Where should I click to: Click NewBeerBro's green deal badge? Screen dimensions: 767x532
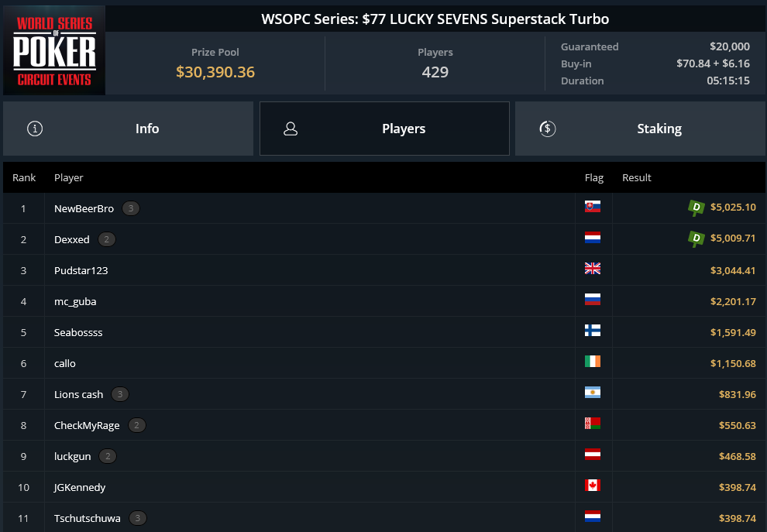(696, 208)
